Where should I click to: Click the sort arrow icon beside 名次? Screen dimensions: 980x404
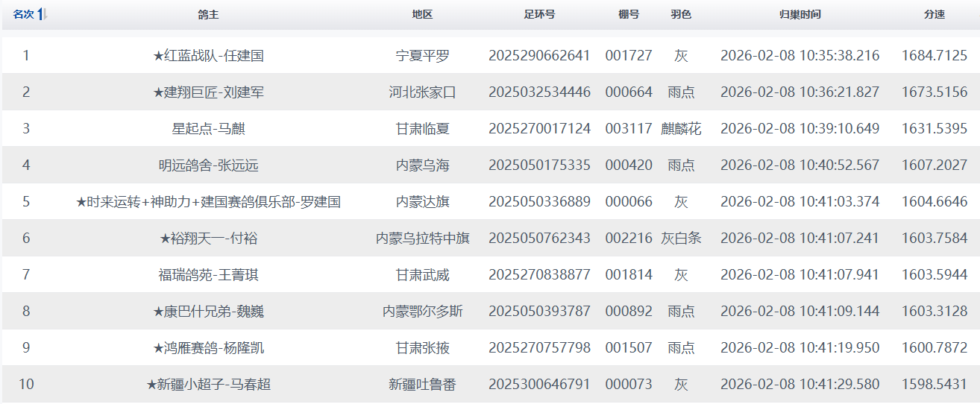pyautogui.click(x=43, y=15)
